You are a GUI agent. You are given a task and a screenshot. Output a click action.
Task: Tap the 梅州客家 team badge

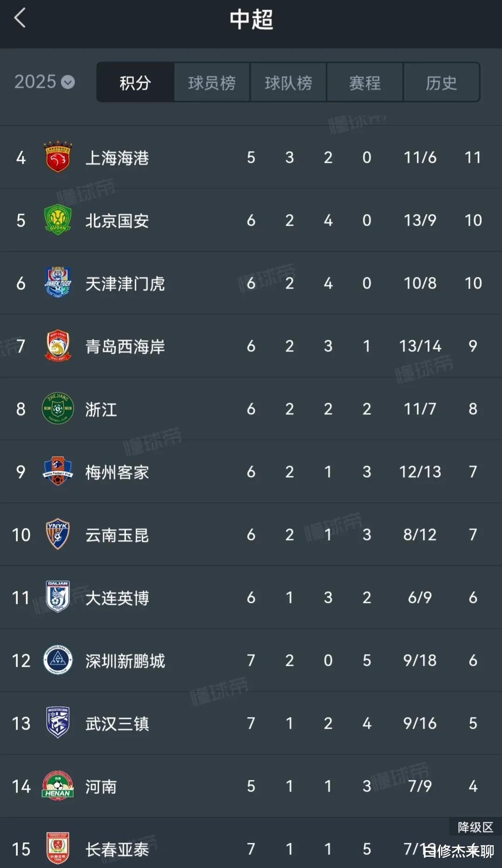point(58,472)
